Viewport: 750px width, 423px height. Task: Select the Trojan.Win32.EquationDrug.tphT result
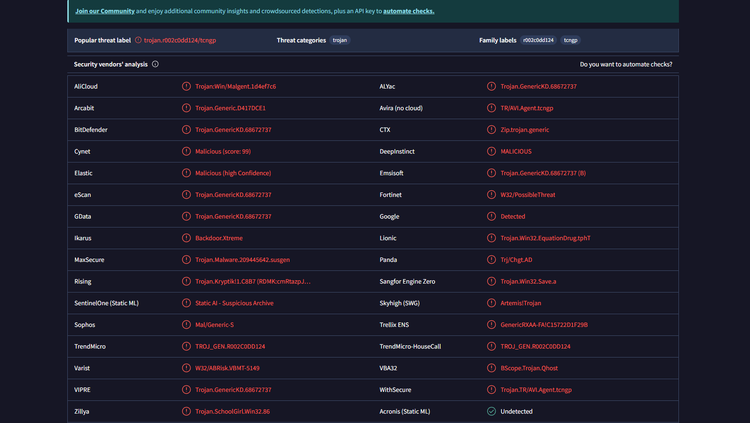[x=545, y=238]
